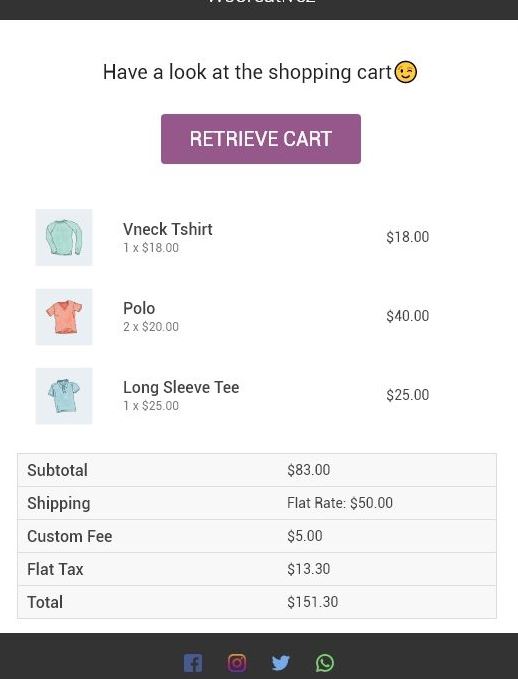Image resolution: width=518 pixels, height=679 pixels.
Task: Open the Facebook icon in the footer
Action: pyautogui.click(x=193, y=663)
